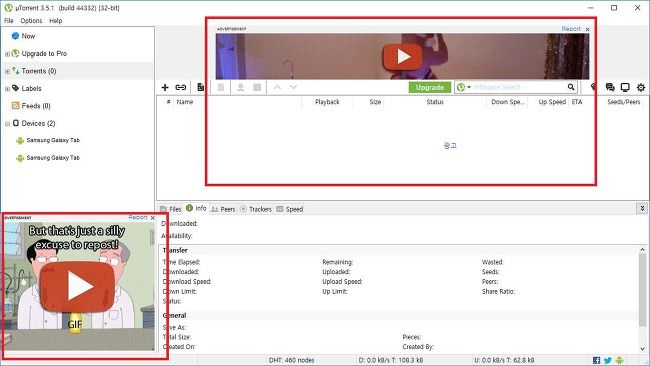Image resolution: width=650 pixels, height=366 pixels.
Task: Move torrent up the queue arrow
Action: pyautogui.click(x=277, y=87)
